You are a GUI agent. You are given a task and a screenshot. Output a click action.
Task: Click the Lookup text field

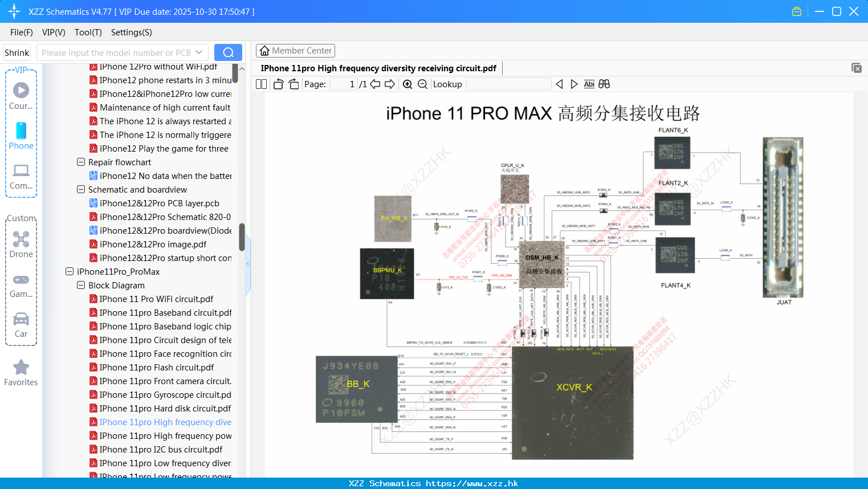click(x=508, y=84)
